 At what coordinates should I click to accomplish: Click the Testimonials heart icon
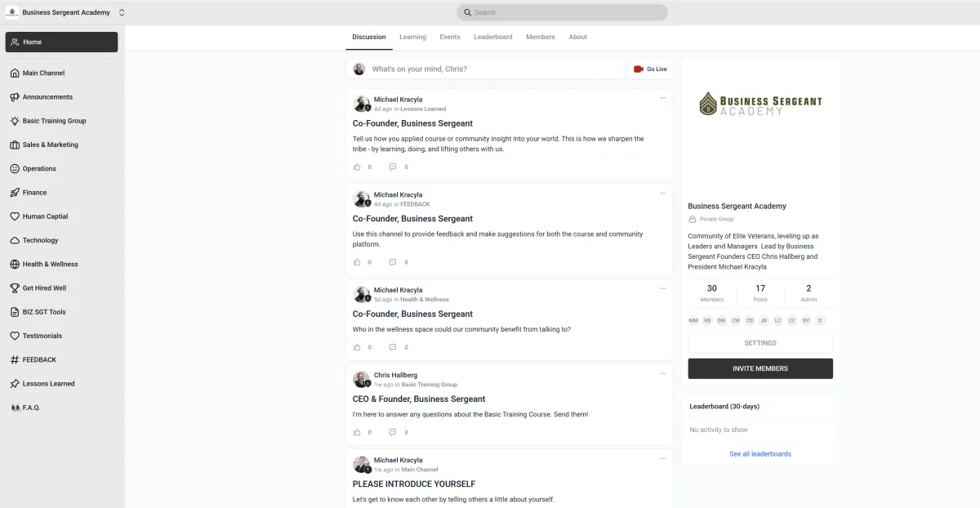15,336
